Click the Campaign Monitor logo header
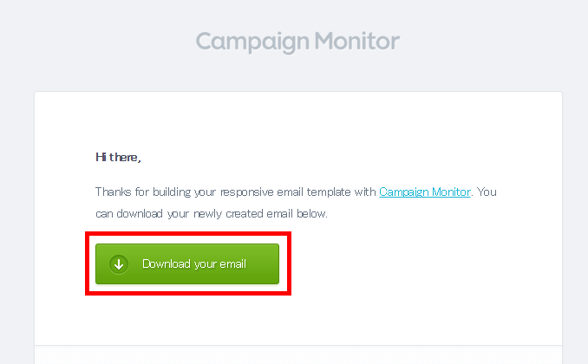 point(297,42)
